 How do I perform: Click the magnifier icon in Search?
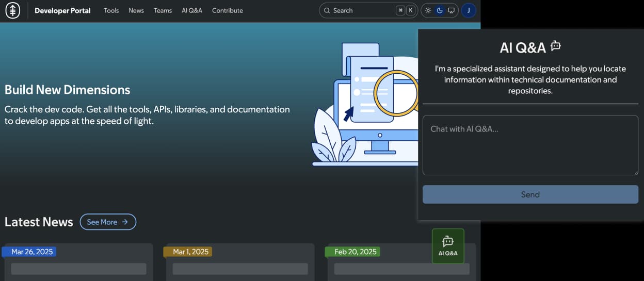[x=327, y=10]
